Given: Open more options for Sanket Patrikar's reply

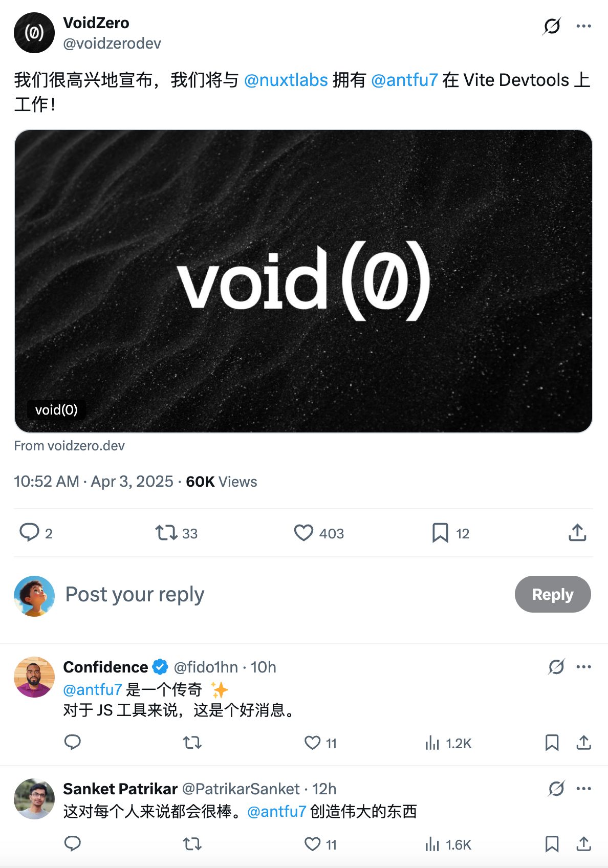Looking at the screenshot, I should (583, 788).
